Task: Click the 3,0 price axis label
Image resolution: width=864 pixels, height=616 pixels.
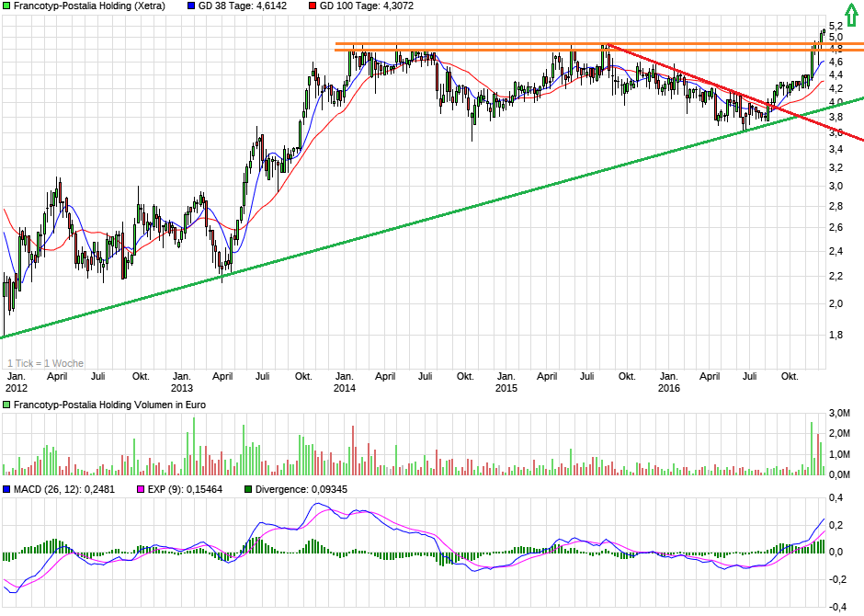Action: tap(836, 187)
